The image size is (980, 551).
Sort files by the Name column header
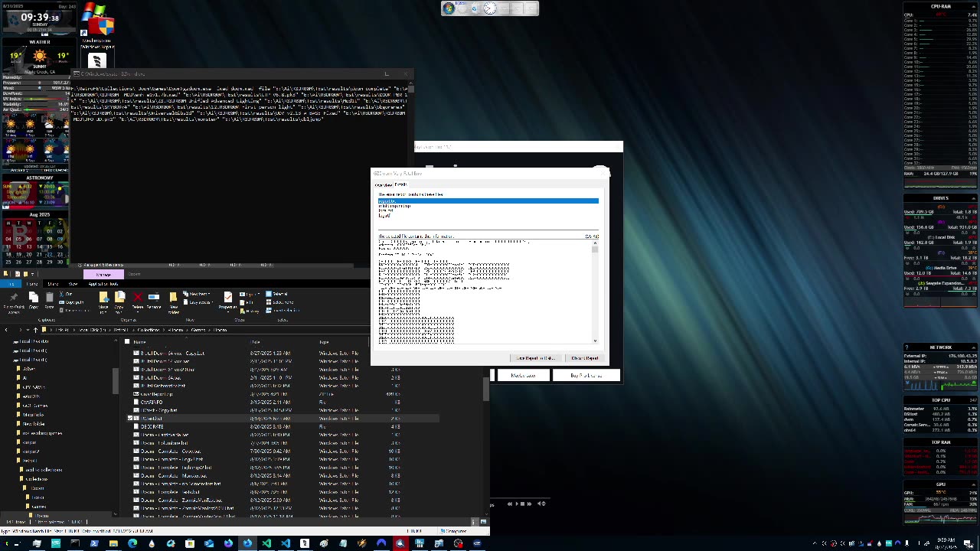coord(139,341)
